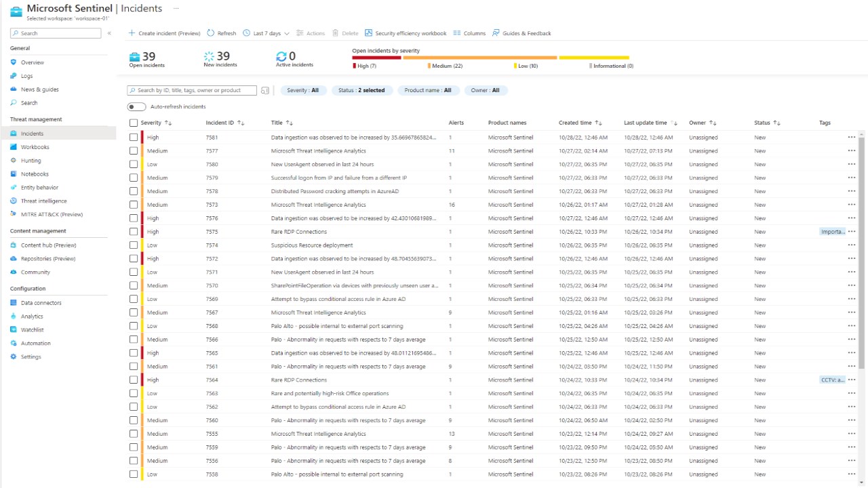Image resolution: width=868 pixels, height=488 pixels.
Task: Open more options for incident 7575
Action: coord(852,232)
